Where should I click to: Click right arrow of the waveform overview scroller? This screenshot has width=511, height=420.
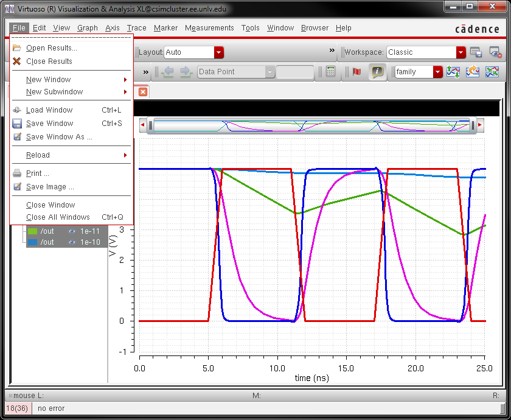(480, 125)
